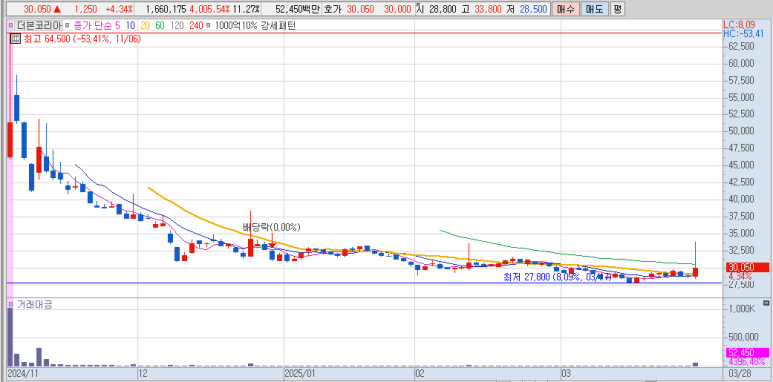Click the 평 button next to 매도

tap(617, 9)
